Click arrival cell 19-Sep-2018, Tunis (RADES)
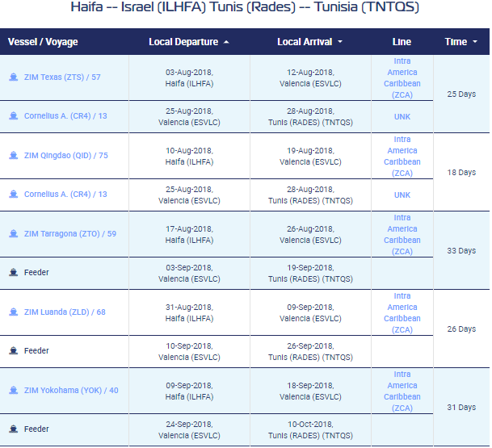The height and width of the screenshot is (448, 492). 310,274
